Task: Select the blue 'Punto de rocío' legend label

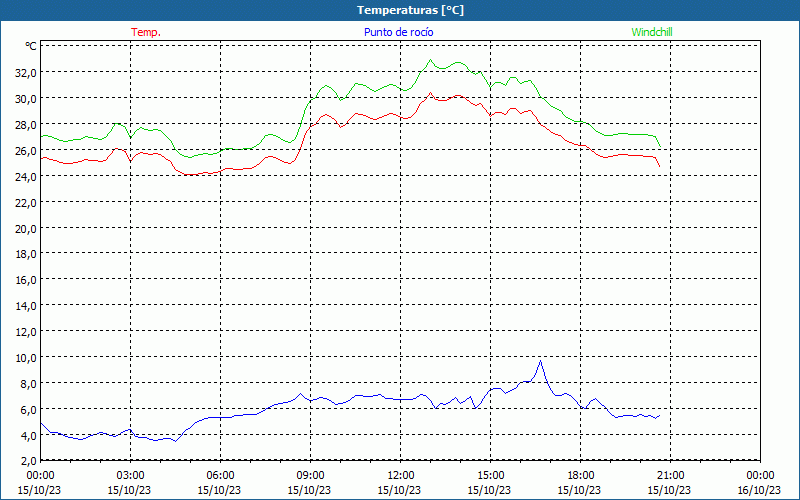Action: [398, 32]
